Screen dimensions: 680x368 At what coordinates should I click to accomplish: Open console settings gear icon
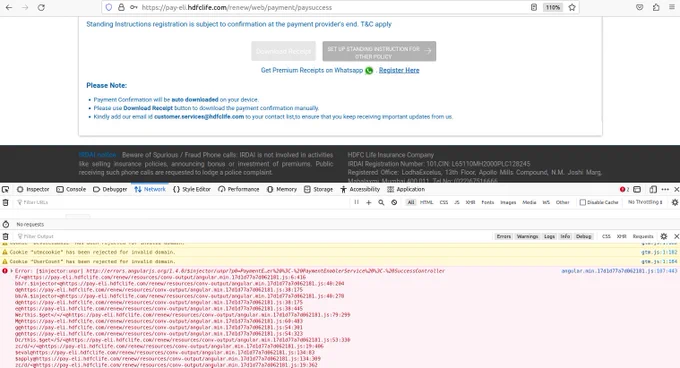[664, 237]
